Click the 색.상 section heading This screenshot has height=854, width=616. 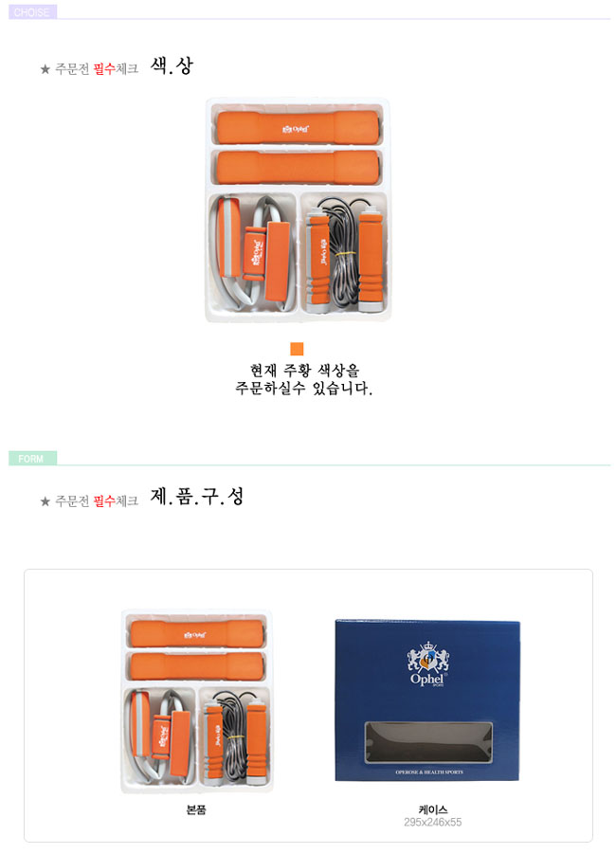(172, 65)
